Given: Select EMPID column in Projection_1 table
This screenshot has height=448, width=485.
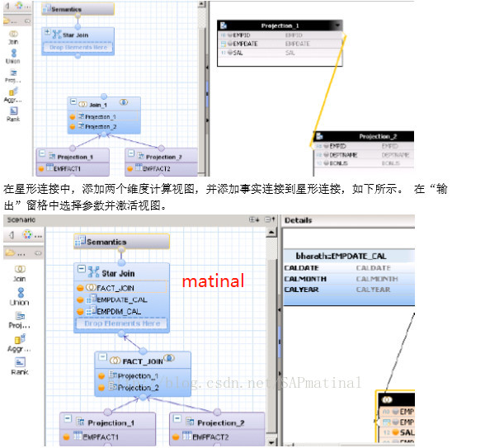Looking at the screenshot, I should point(280,35).
